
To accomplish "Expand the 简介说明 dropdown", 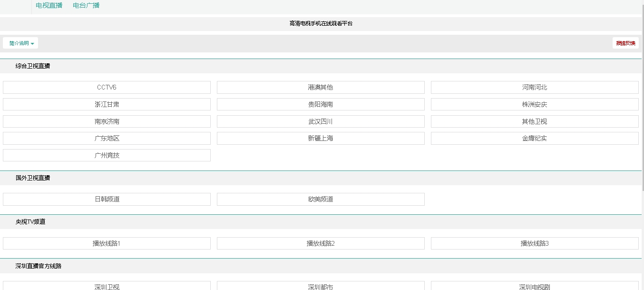I will pyautogui.click(x=21, y=43).
